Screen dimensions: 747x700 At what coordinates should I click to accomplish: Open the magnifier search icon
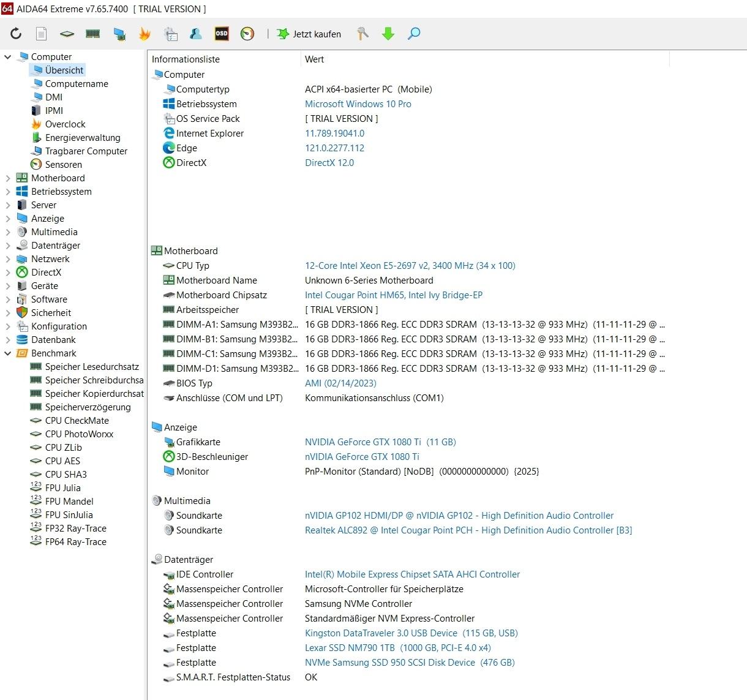[414, 34]
